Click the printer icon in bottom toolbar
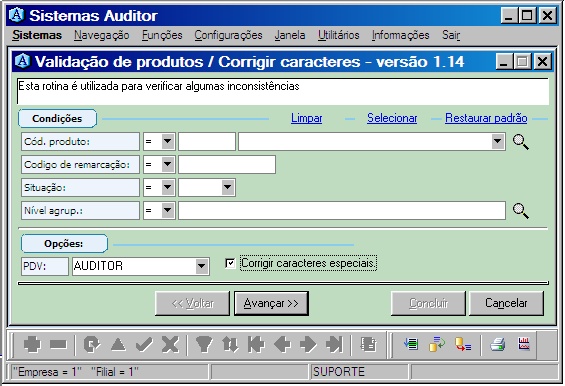This screenshot has height=386, width=565. pyautogui.click(x=498, y=345)
